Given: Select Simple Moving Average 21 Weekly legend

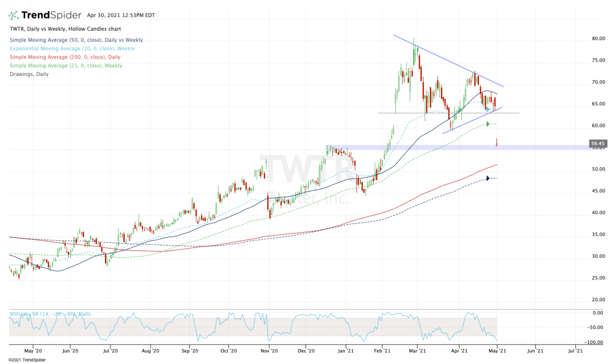Looking at the screenshot, I should pos(66,66).
